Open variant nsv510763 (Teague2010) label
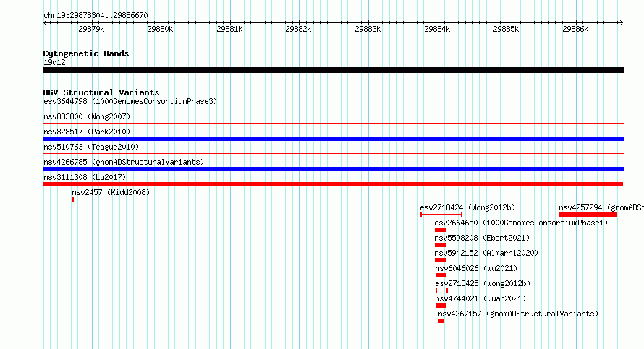The height and width of the screenshot is (349, 644). tap(91, 147)
